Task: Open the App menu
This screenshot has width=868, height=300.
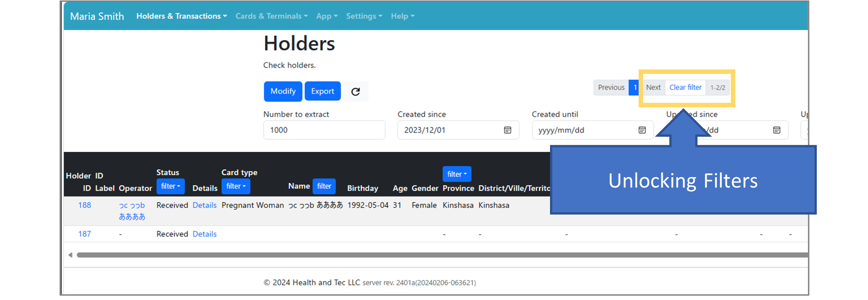Action: (326, 16)
